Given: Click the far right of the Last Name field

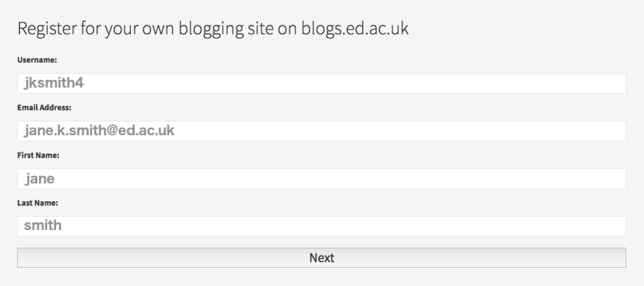Looking at the screenshot, I should [613, 226].
